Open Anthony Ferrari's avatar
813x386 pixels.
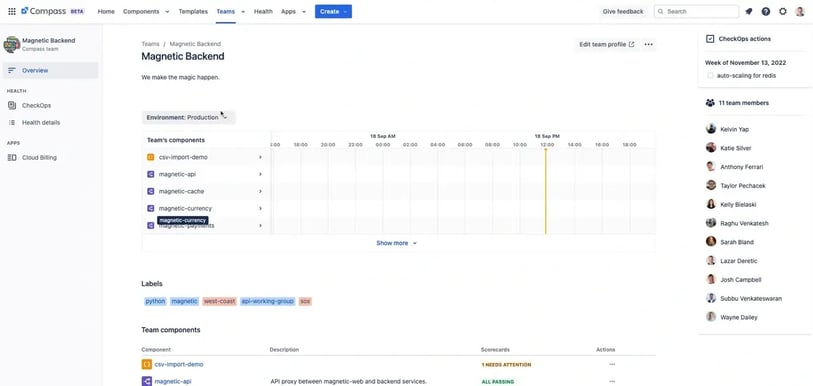click(711, 167)
